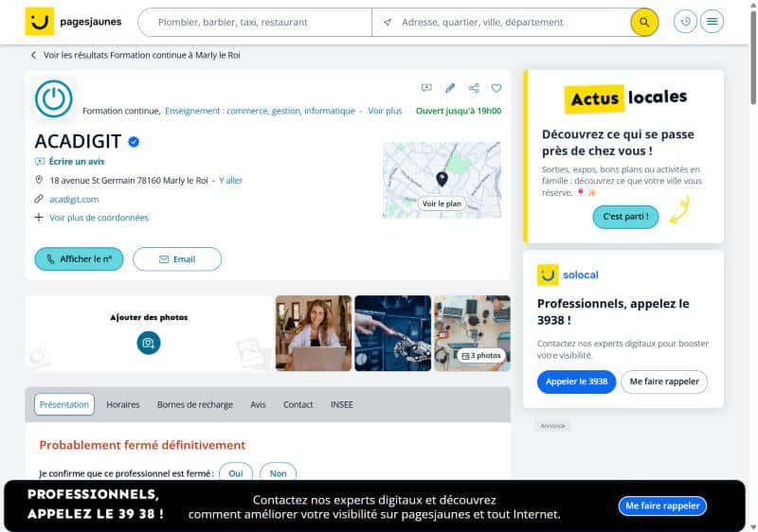Add to favorites with heart icon
Viewport: 758px width, 532px height.
(496, 88)
